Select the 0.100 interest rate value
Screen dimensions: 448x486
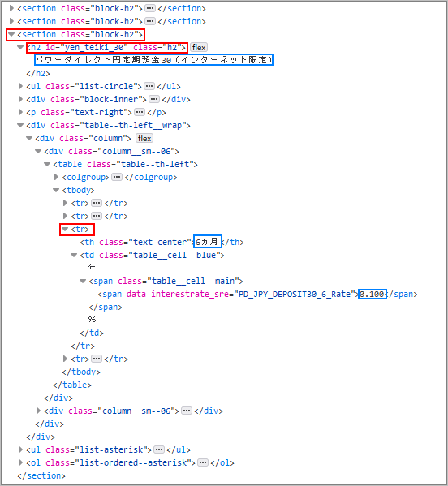click(x=373, y=294)
